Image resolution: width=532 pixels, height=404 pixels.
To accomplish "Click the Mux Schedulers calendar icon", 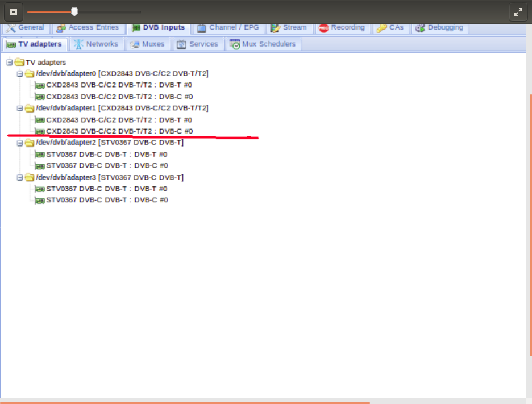I will [235, 44].
